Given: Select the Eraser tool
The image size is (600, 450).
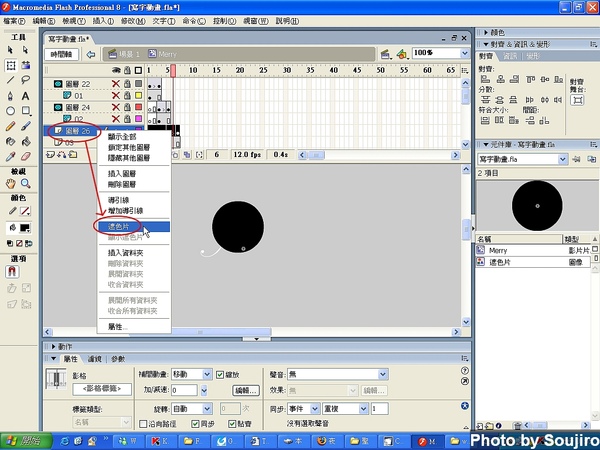Looking at the screenshot, I should (25, 157).
